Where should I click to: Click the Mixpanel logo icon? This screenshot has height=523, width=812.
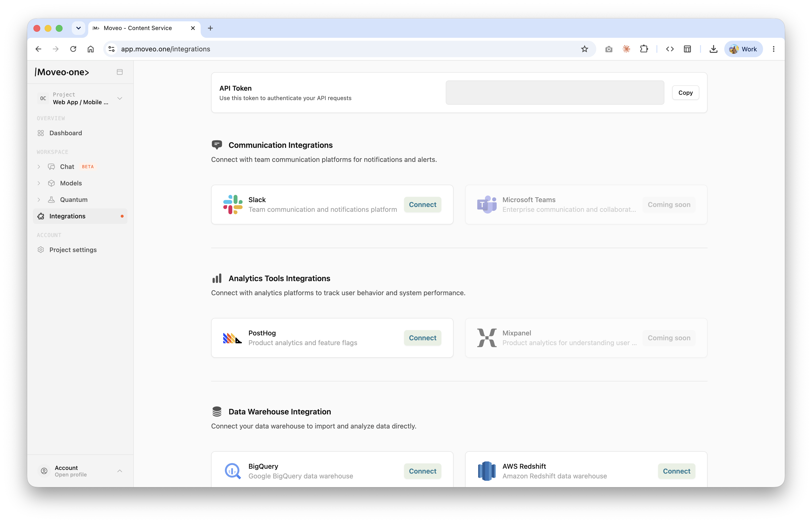pos(487,338)
